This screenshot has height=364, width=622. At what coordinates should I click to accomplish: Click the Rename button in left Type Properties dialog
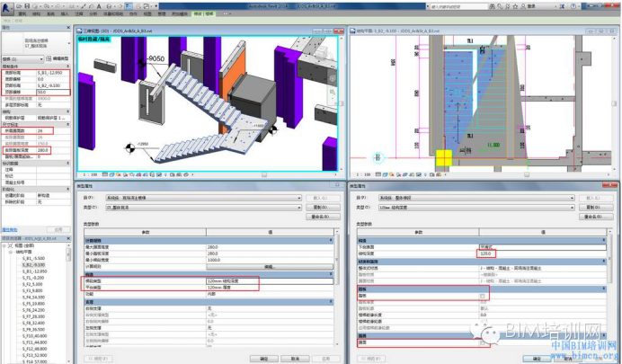(x=323, y=217)
